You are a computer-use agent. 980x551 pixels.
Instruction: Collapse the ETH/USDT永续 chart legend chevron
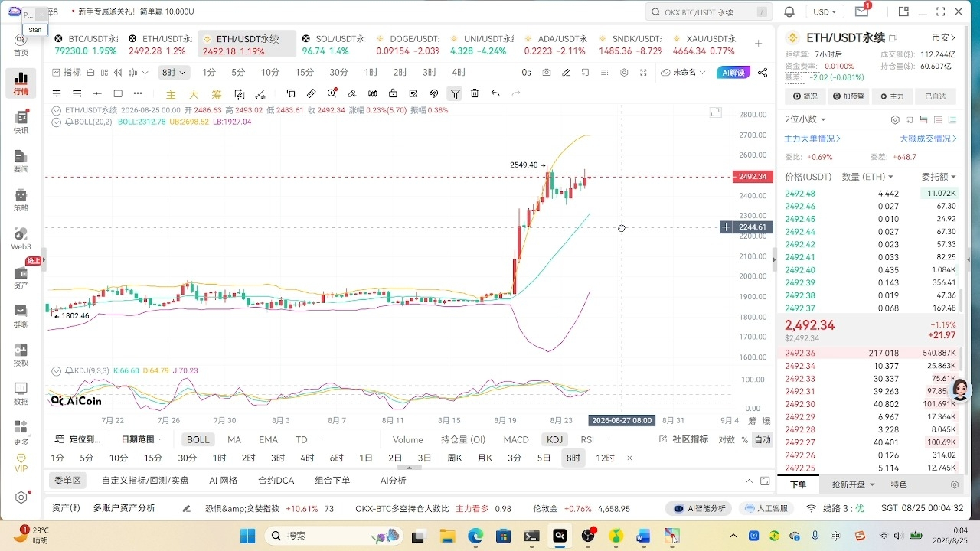pyautogui.click(x=57, y=110)
